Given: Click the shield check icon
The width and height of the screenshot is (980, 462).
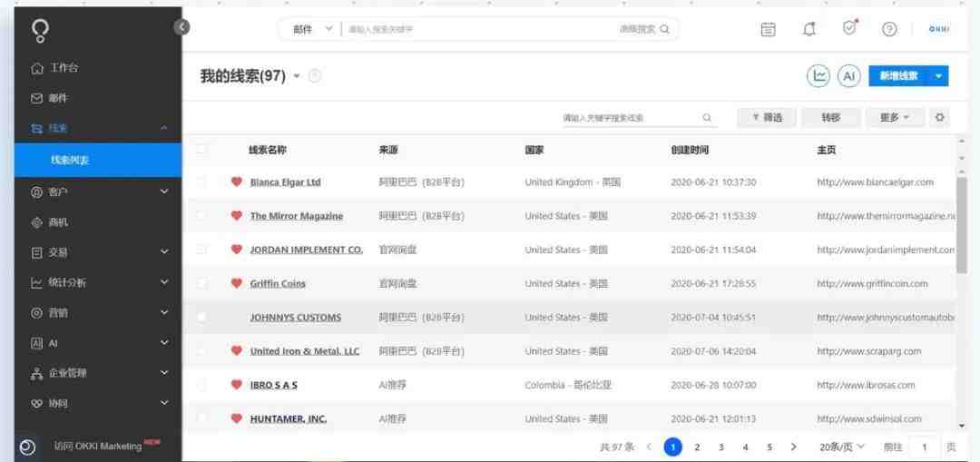Looking at the screenshot, I should point(849,28).
